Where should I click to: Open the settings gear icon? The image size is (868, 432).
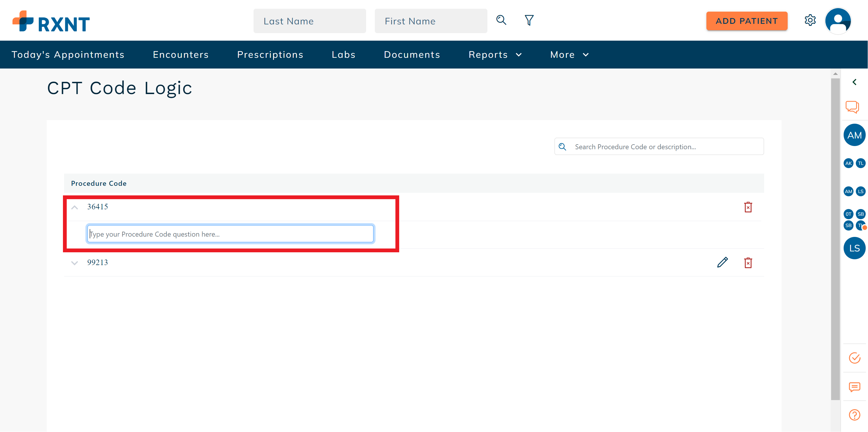tap(810, 20)
